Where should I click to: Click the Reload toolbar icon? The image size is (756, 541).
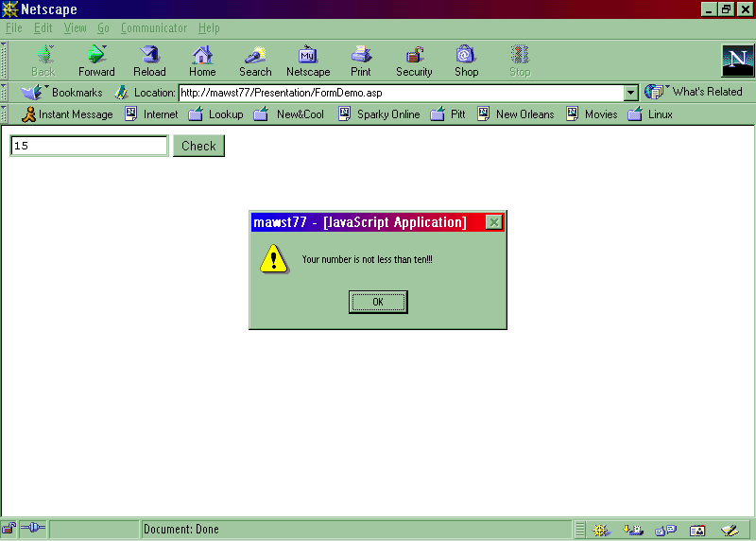coord(149,61)
